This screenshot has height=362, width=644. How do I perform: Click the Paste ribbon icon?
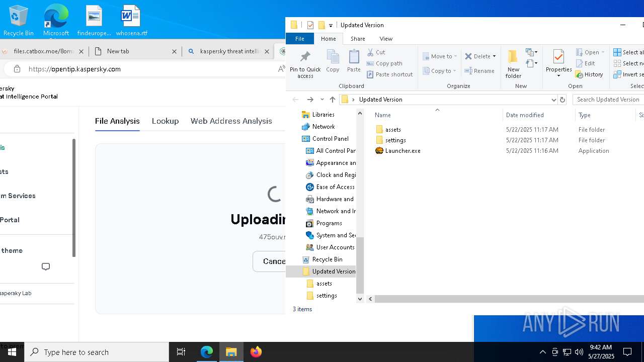pos(354,61)
